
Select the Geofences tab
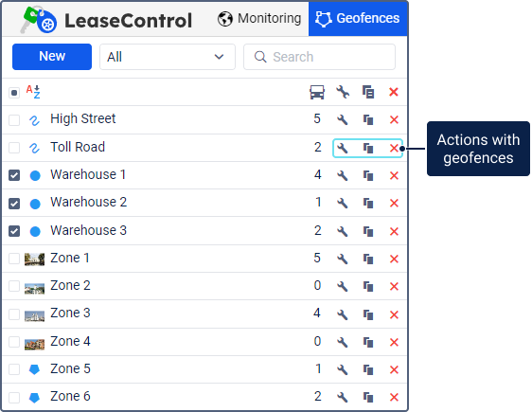coord(358,19)
